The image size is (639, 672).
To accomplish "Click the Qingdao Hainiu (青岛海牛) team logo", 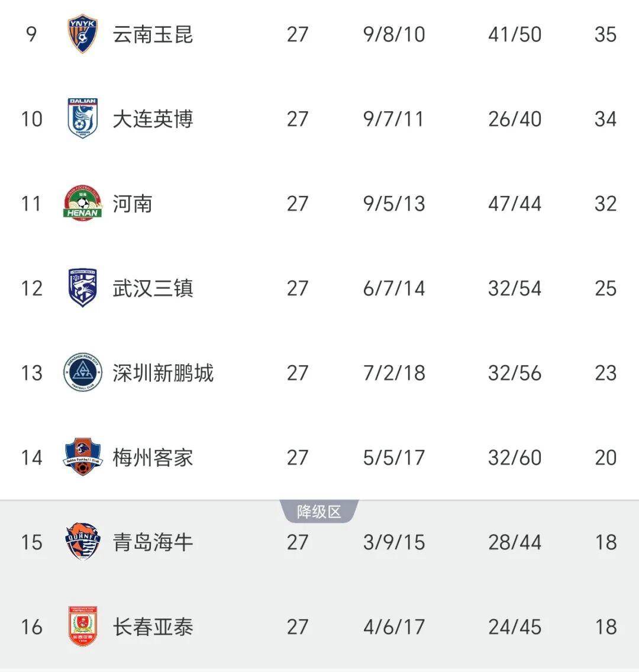I will coord(82,542).
